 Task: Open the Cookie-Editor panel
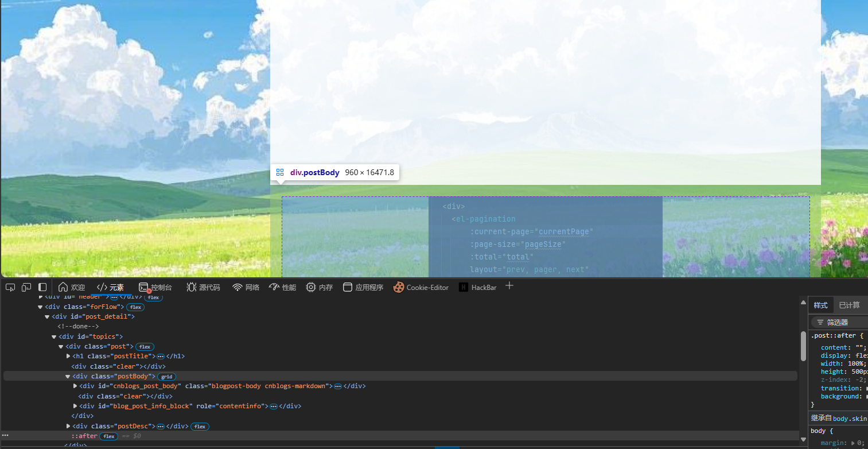coord(421,287)
